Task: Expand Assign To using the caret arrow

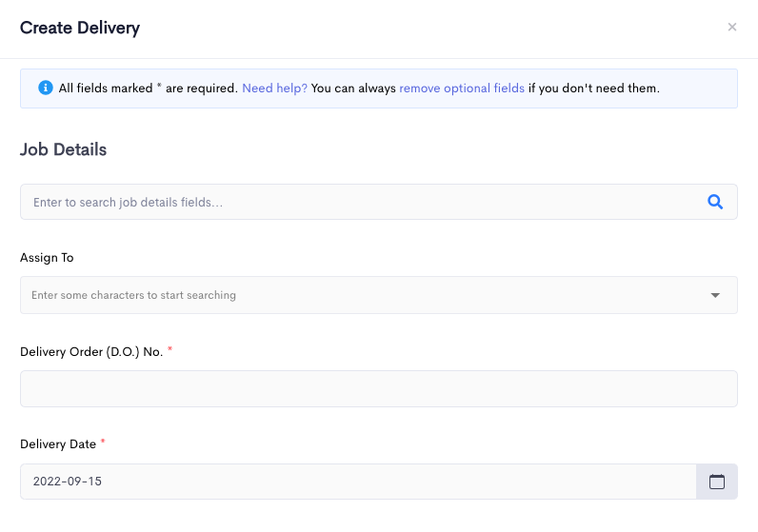Action: click(715, 295)
